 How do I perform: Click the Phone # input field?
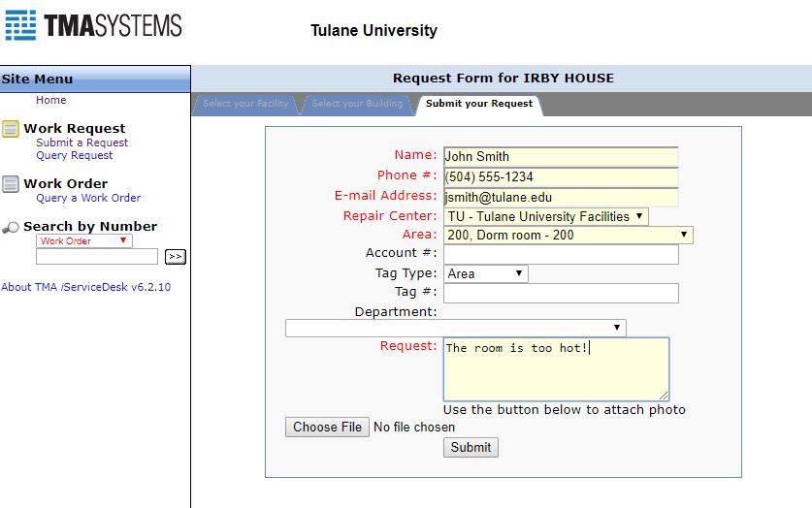point(561,176)
